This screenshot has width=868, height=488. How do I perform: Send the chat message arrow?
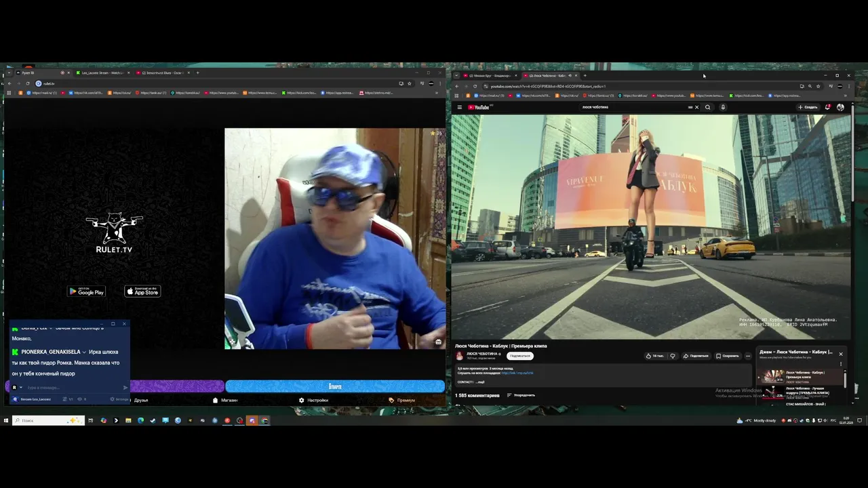(x=125, y=388)
